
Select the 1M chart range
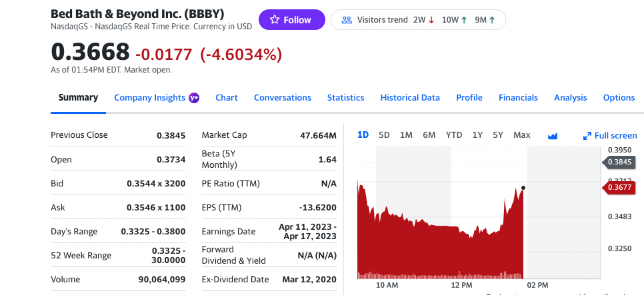[x=406, y=135]
